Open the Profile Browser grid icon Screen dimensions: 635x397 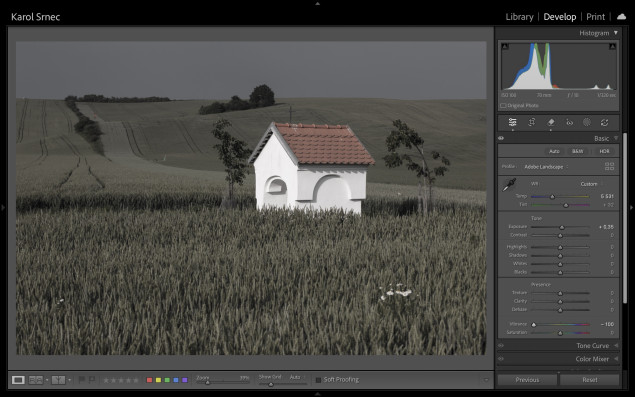point(609,166)
